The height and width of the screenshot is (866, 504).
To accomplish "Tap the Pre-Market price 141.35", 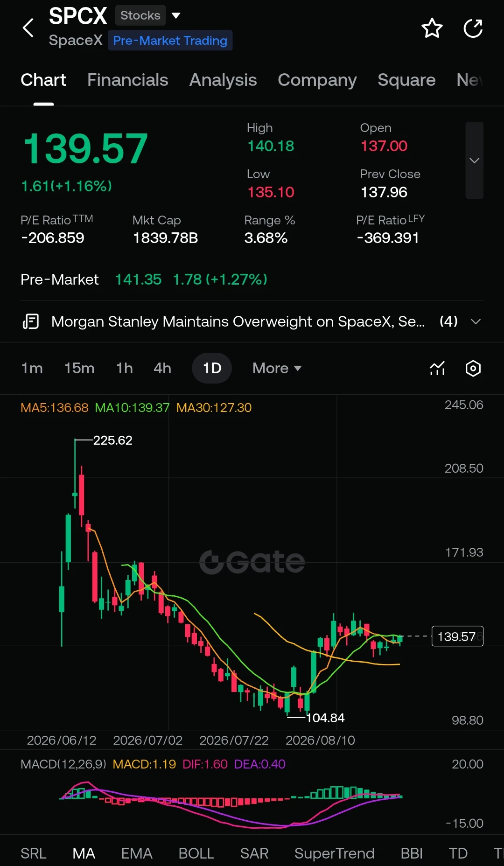I will coord(138,279).
